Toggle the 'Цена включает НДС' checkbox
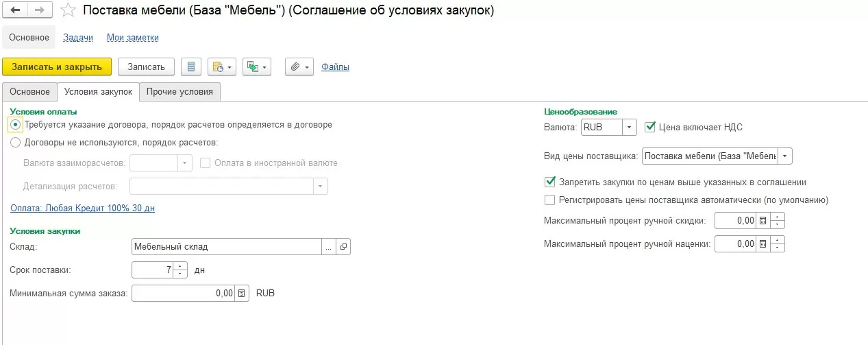The height and width of the screenshot is (345, 868). click(650, 127)
